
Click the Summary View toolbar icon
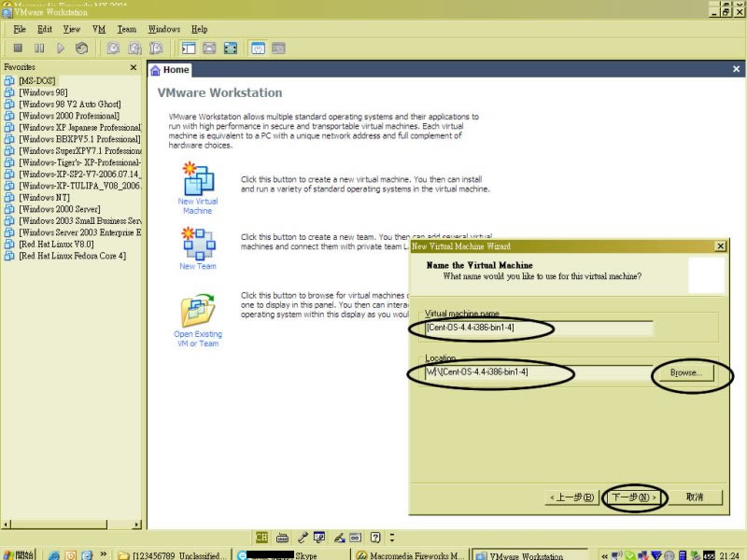tap(258, 49)
